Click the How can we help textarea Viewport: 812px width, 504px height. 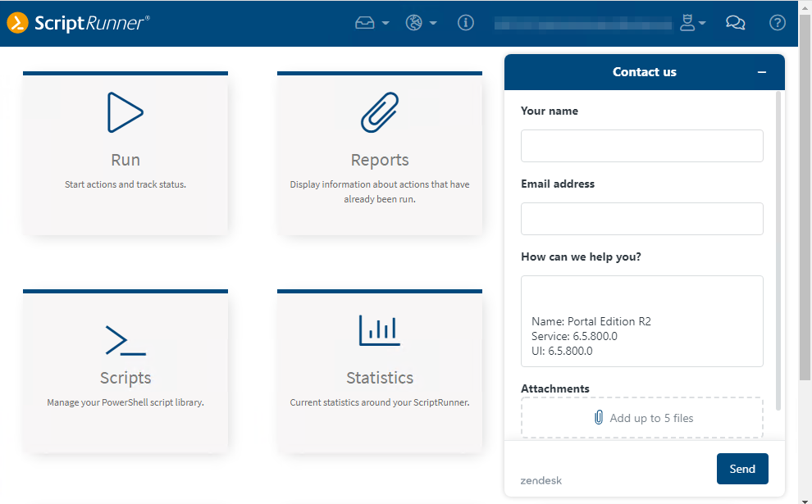pyautogui.click(x=641, y=320)
